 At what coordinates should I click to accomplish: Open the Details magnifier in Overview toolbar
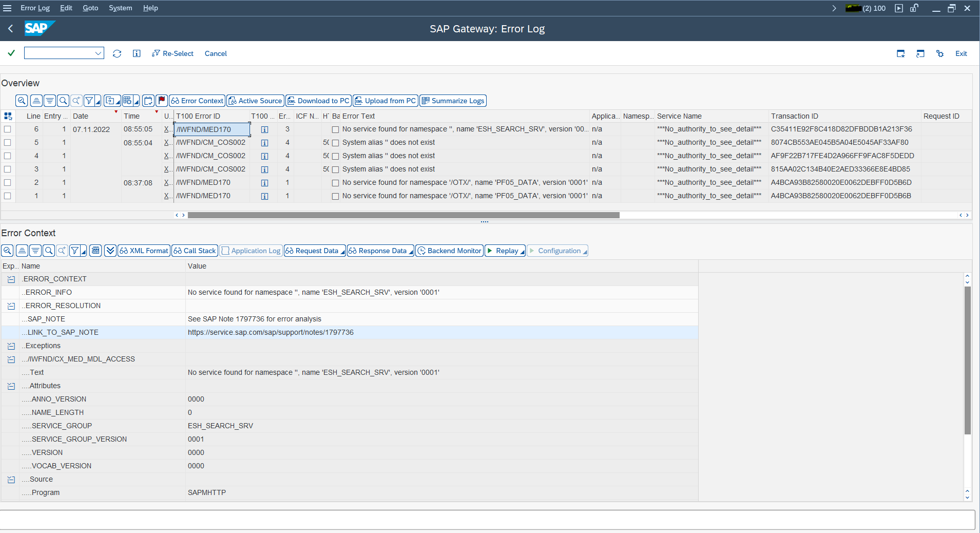coord(22,101)
